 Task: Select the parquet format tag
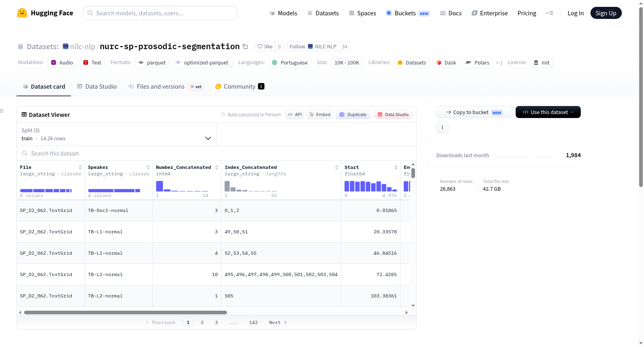pos(152,62)
